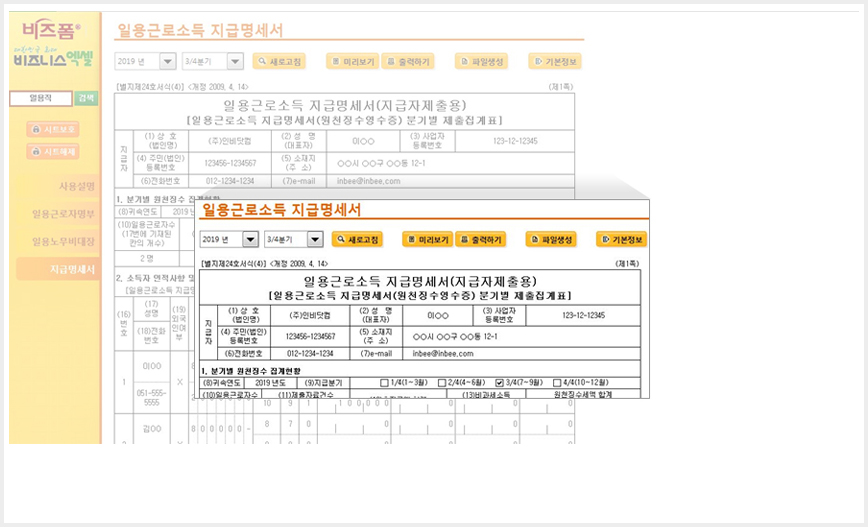
Task: Click 파일생성 file create in the front enlarged panel
Action: pos(551,239)
